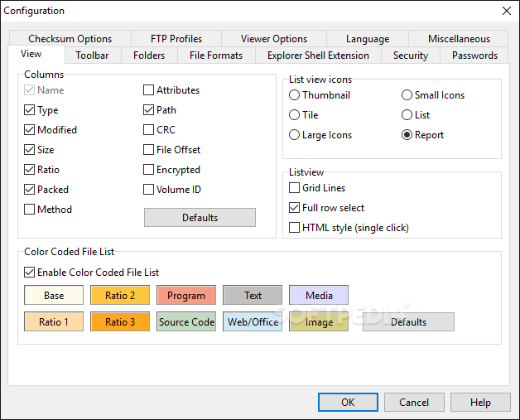Enable the Method column checkbox
The height and width of the screenshot is (420, 520).
(29, 210)
